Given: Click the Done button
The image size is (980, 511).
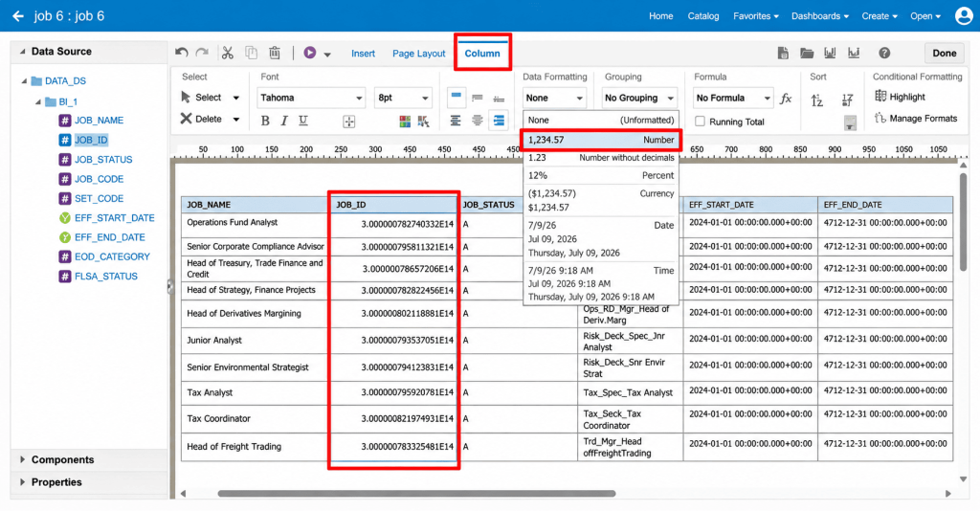Looking at the screenshot, I should [944, 53].
